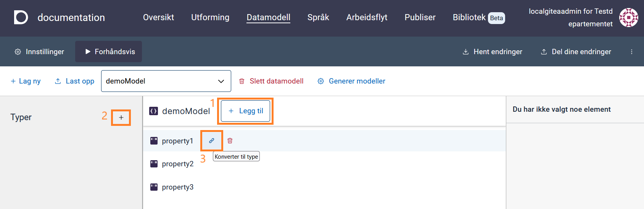This screenshot has width=644, height=209.
Task: Click the link icon to convert property1 to type
Action: pos(212,141)
